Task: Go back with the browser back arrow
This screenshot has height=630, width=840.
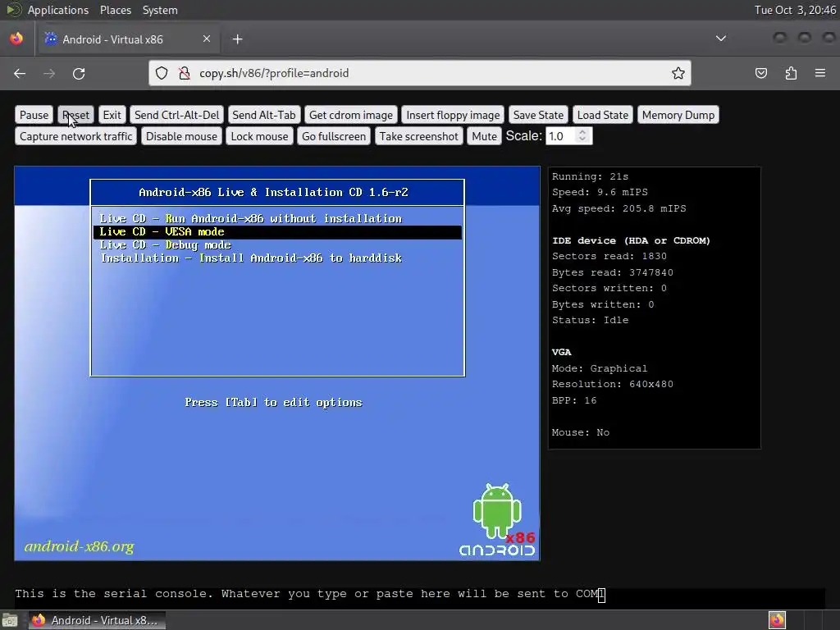Action: point(20,73)
